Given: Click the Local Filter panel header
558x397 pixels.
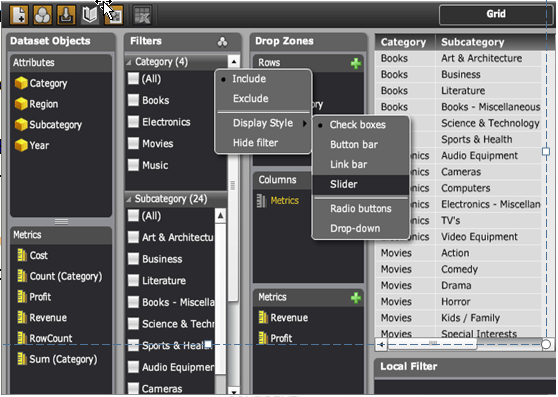Looking at the screenshot, I should pyautogui.click(x=464, y=367).
